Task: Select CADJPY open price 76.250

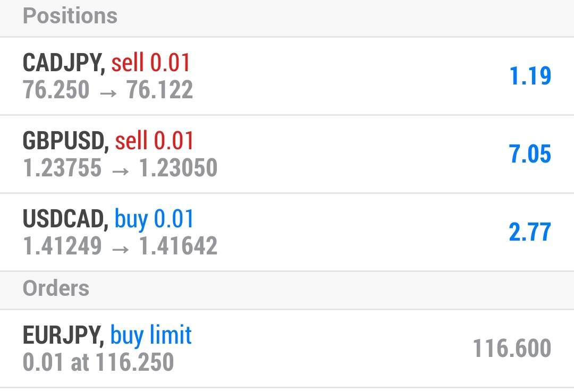Action: (x=56, y=90)
